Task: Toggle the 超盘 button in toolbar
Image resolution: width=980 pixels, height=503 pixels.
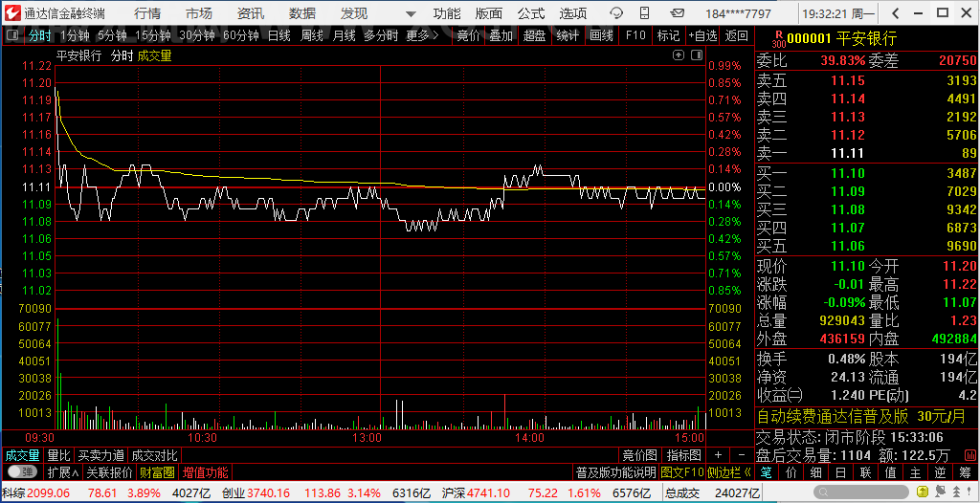Action: pyautogui.click(x=534, y=35)
